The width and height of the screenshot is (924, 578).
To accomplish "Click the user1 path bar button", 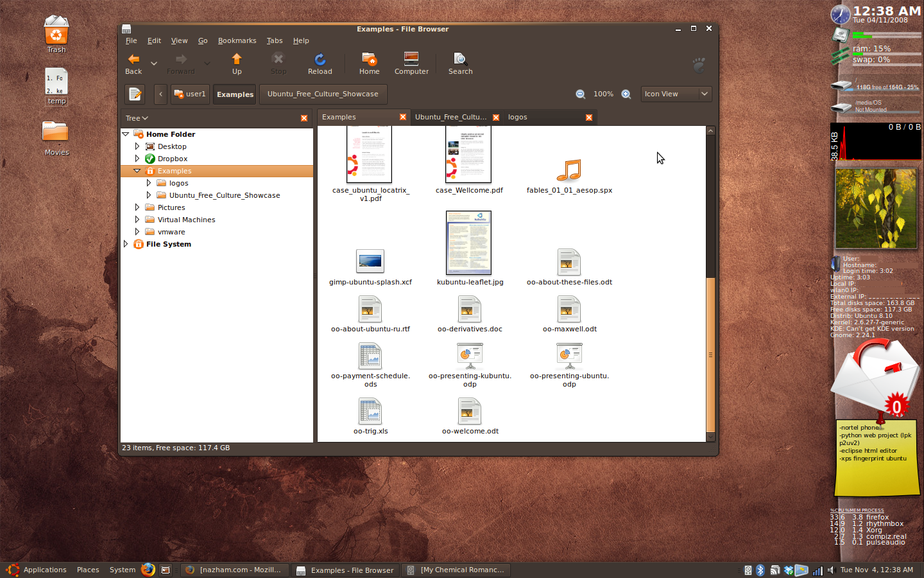I will tap(190, 94).
